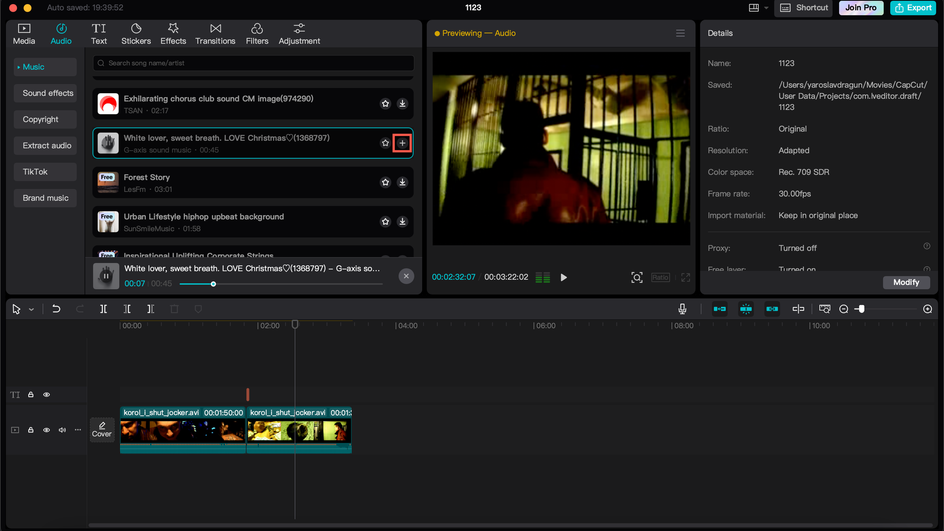The width and height of the screenshot is (944, 531).
Task: Open the Media tab
Action: pyautogui.click(x=24, y=34)
